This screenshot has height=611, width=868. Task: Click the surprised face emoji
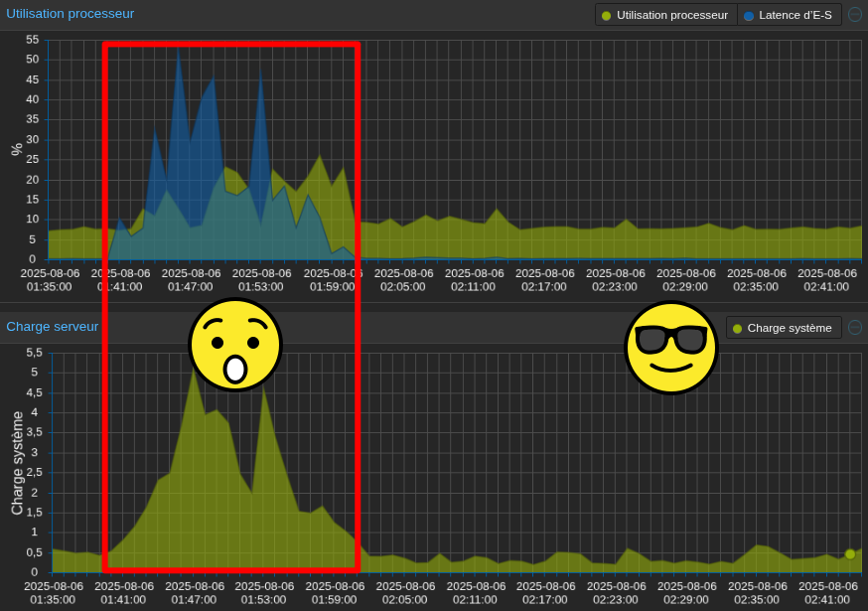pyautogui.click(x=235, y=345)
